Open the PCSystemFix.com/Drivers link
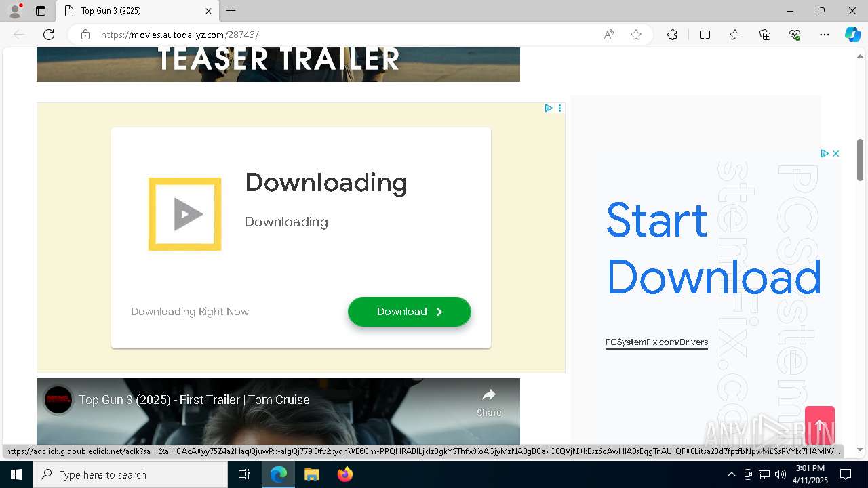Screen dimensions: 868x488 656,342
